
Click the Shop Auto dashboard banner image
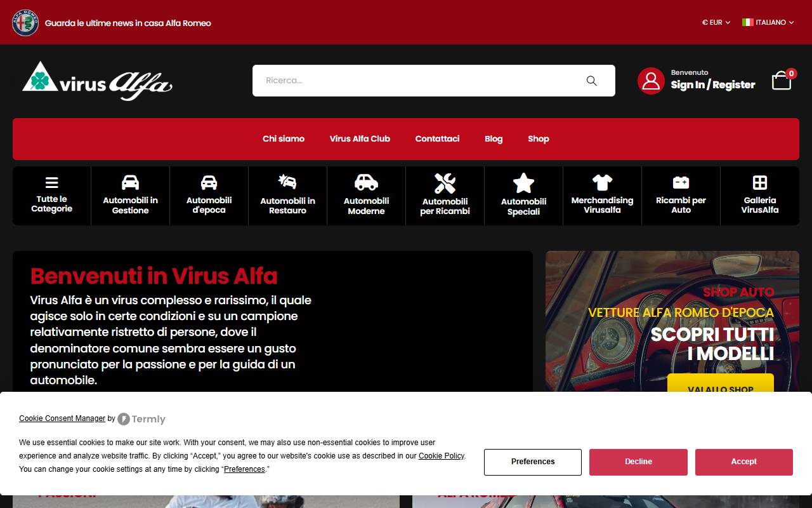point(672,321)
